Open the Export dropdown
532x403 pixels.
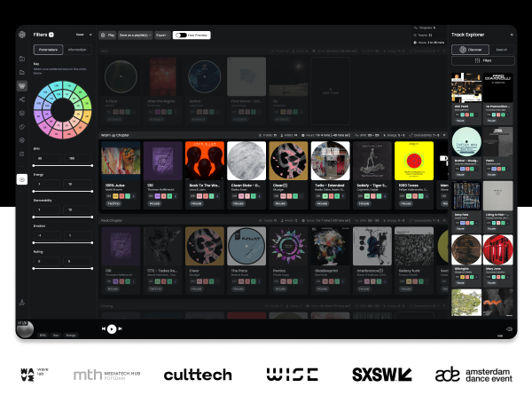tap(162, 36)
